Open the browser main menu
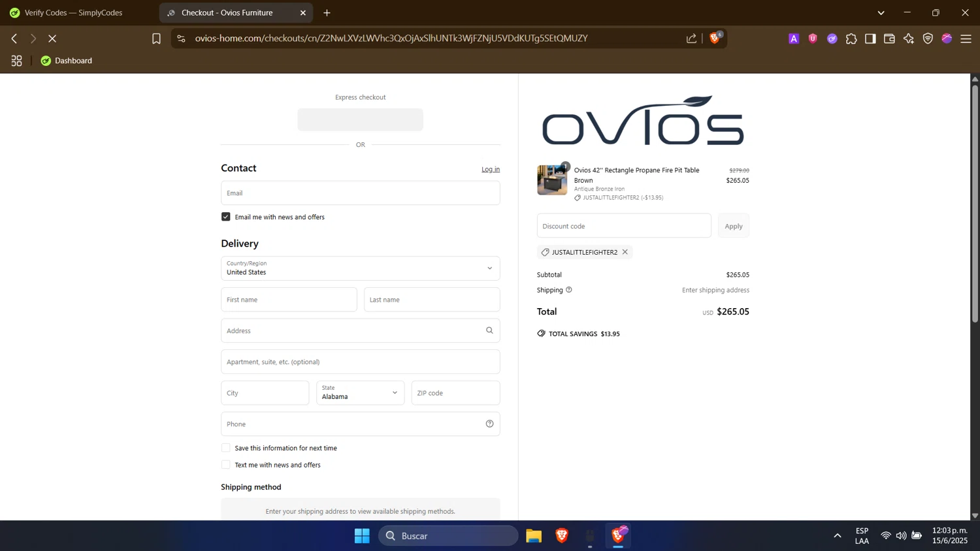This screenshot has width=980, height=551. 966,39
